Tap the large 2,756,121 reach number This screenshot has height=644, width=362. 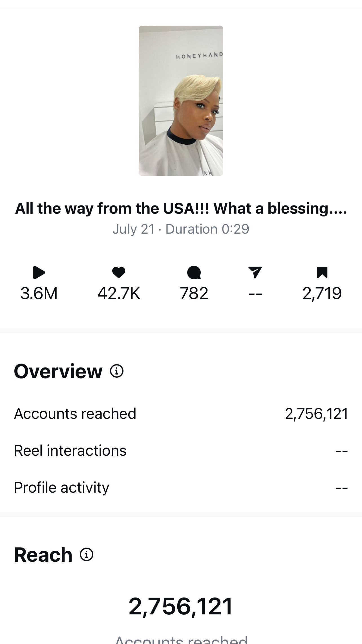point(181,606)
